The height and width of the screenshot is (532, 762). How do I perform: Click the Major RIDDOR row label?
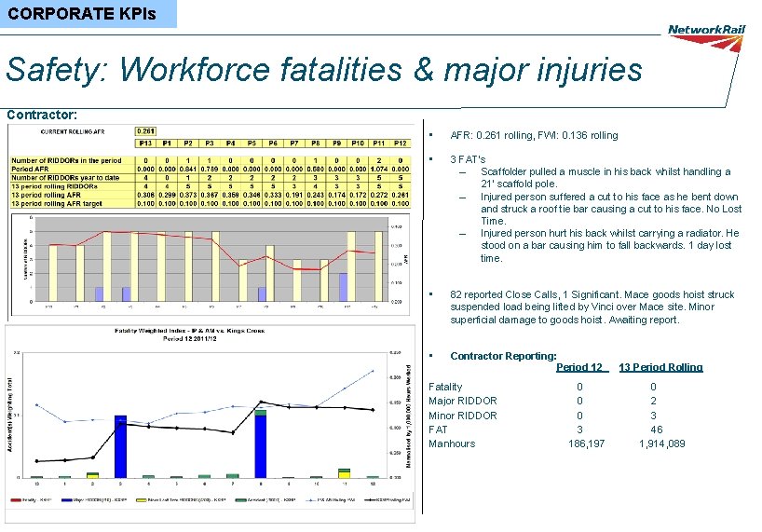tap(463, 401)
